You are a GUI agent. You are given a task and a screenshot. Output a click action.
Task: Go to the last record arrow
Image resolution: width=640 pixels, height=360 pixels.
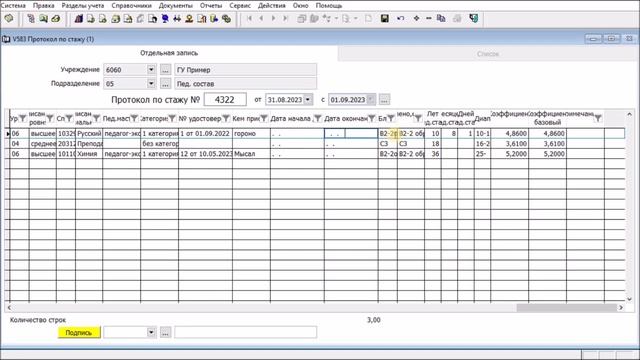coord(286,18)
